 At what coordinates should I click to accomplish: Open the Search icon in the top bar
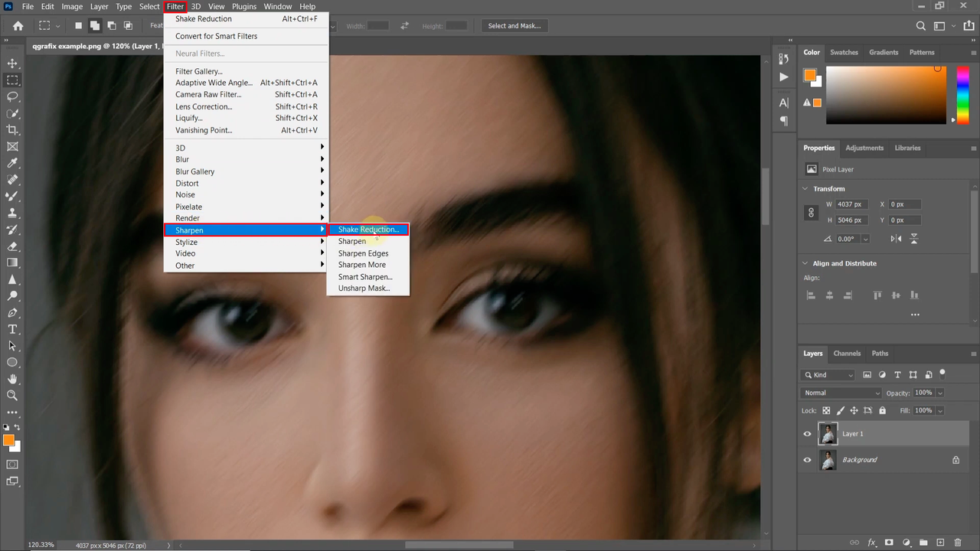921,26
